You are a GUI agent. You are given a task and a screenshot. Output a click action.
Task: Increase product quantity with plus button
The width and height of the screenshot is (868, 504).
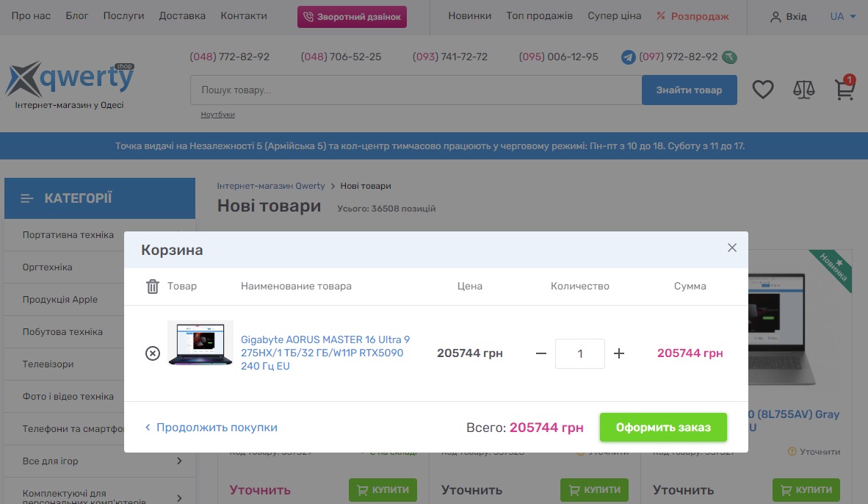coord(619,353)
